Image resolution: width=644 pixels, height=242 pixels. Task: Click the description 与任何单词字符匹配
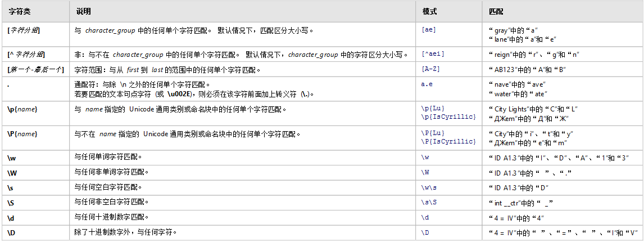point(108,157)
